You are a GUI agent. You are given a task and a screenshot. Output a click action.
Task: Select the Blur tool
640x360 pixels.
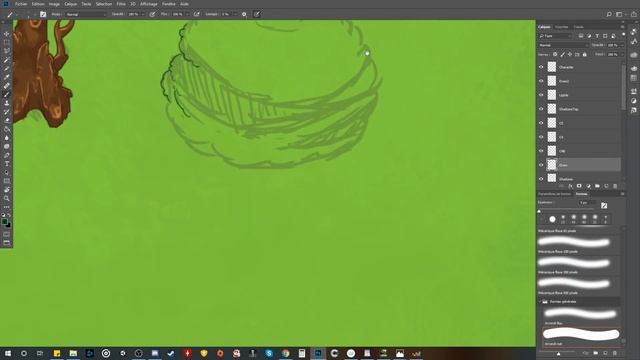click(x=7, y=138)
